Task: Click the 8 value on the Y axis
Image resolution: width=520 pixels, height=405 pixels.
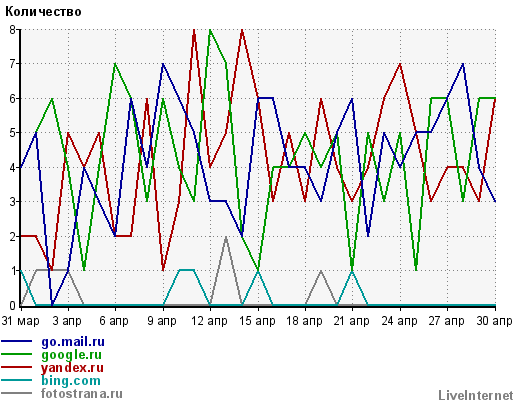Action: point(13,30)
